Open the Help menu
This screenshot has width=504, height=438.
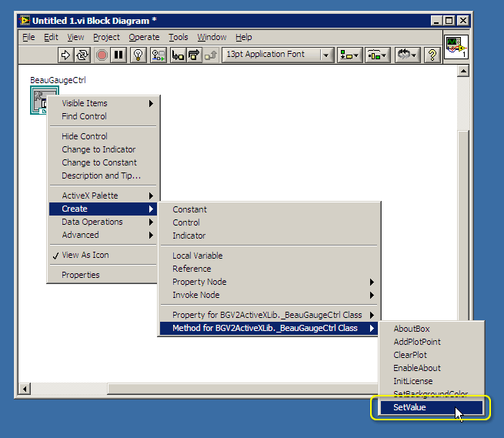click(x=244, y=37)
